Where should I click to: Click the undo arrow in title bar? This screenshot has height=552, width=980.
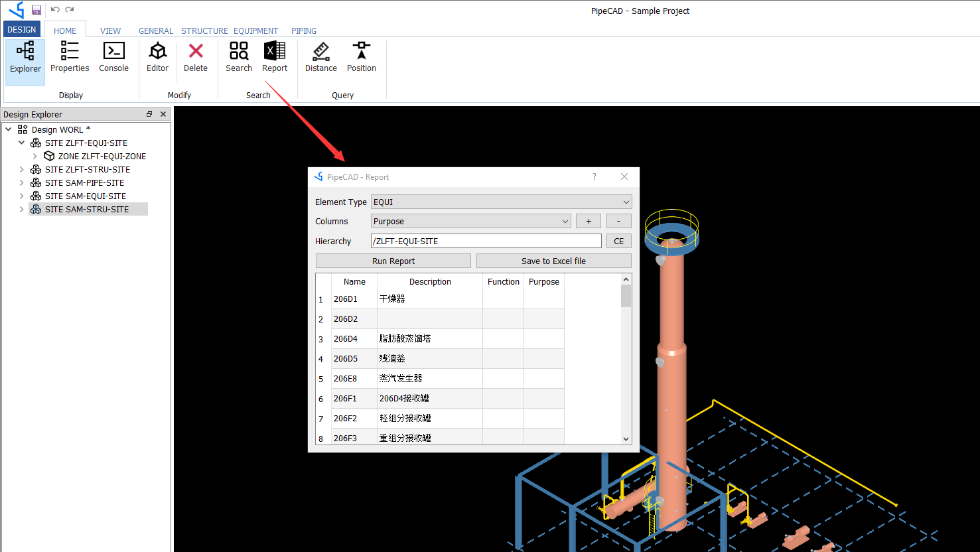click(x=55, y=10)
